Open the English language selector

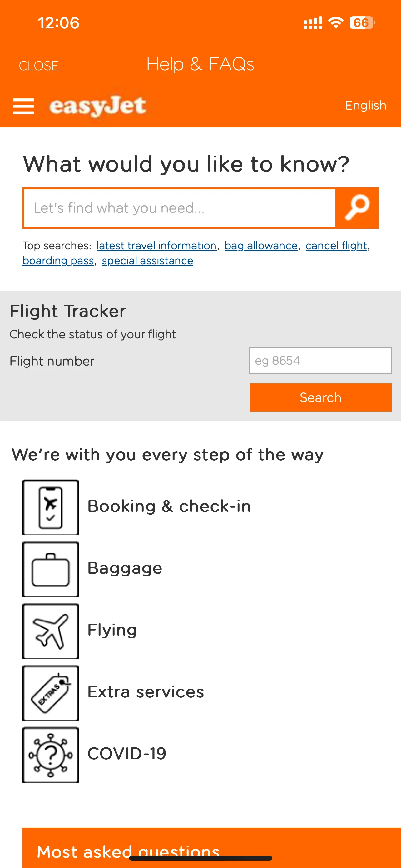(x=365, y=106)
